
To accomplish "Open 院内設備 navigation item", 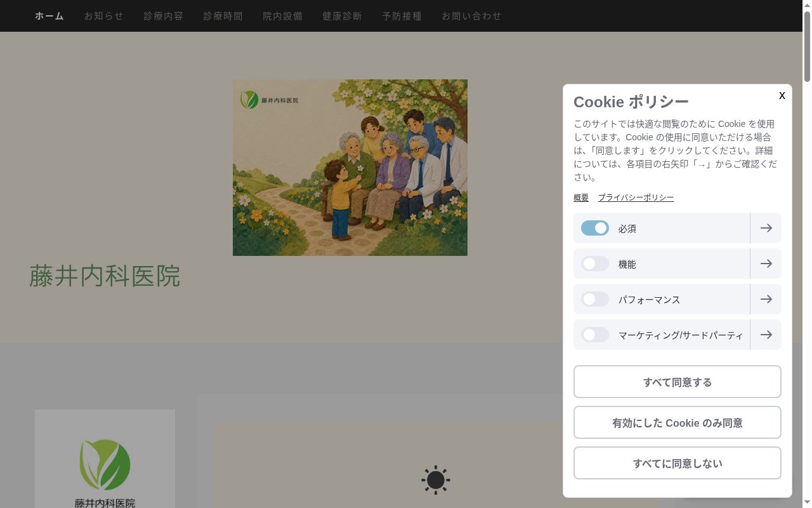I will tap(283, 16).
